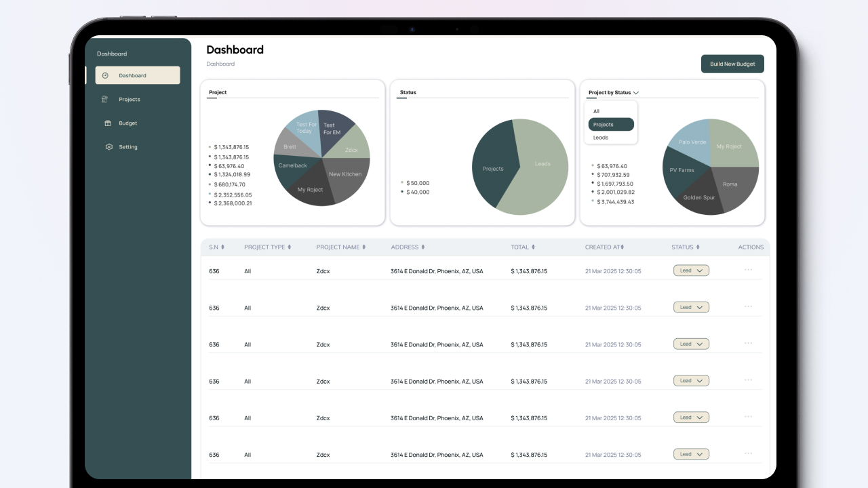Click the Leads slice in Status pie chart
The width and height of the screenshot is (868, 488).
[x=542, y=164]
